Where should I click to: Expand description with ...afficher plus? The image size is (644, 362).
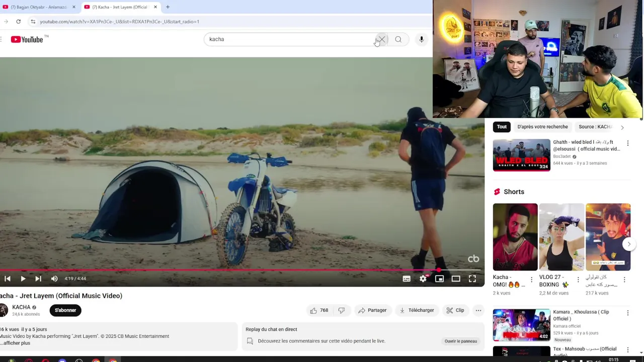coord(15,343)
